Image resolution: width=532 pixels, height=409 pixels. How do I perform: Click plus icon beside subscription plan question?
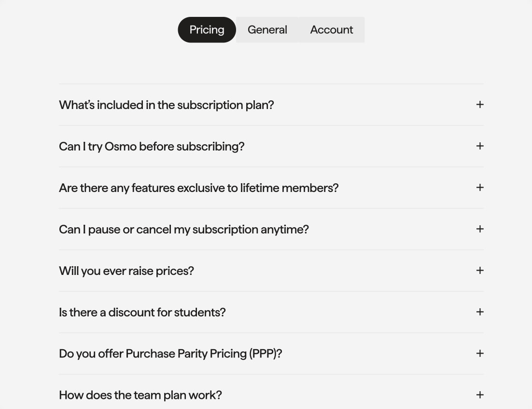point(480,105)
